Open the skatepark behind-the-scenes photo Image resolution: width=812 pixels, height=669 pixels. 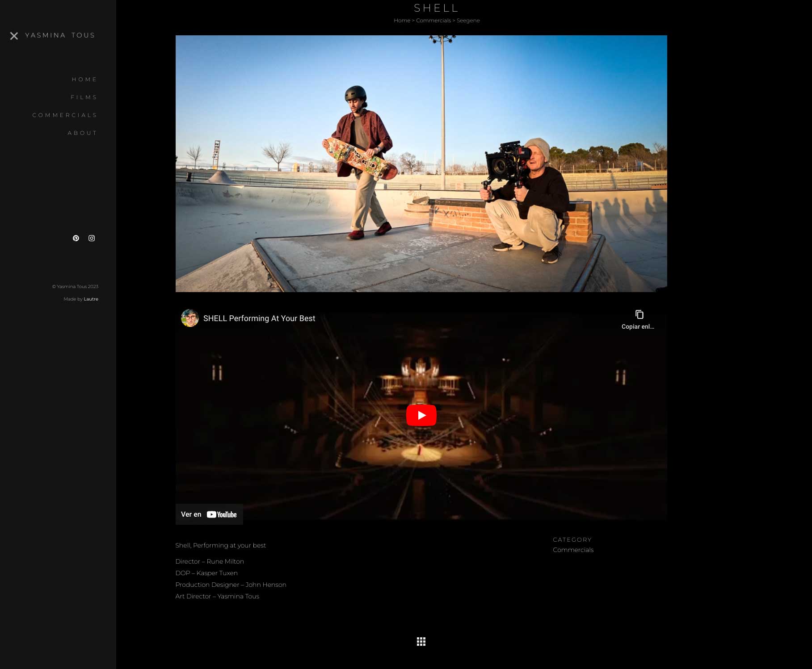pos(421,163)
